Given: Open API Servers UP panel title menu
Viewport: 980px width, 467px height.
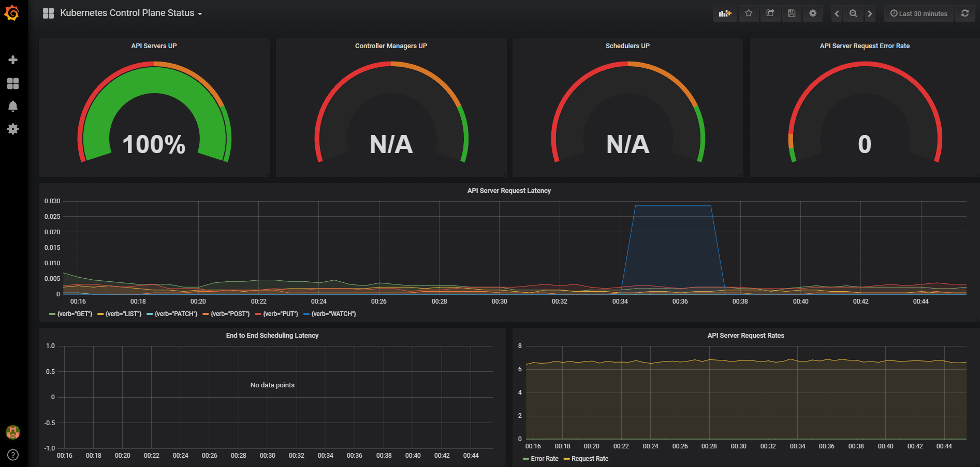Looking at the screenshot, I should (154, 46).
